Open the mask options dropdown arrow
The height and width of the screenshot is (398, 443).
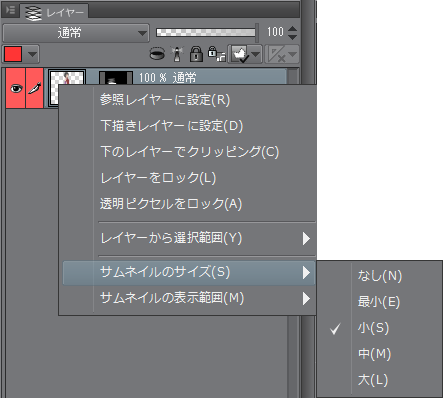coord(256,54)
